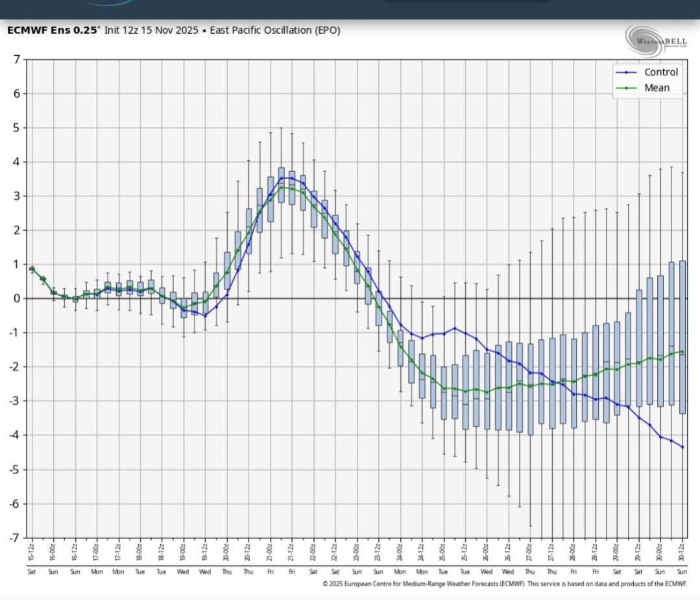Screen dimensions: 700x600
Task: Click the y-axis label 7
Action: tap(18, 60)
